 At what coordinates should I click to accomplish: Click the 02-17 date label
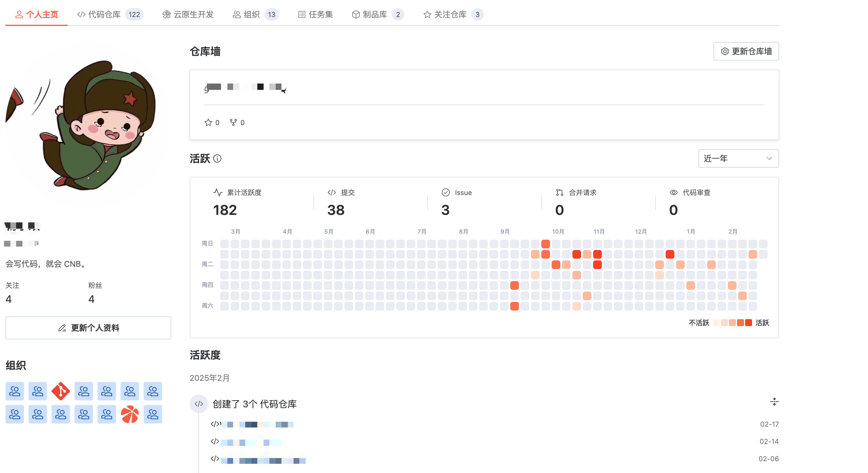(769, 424)
